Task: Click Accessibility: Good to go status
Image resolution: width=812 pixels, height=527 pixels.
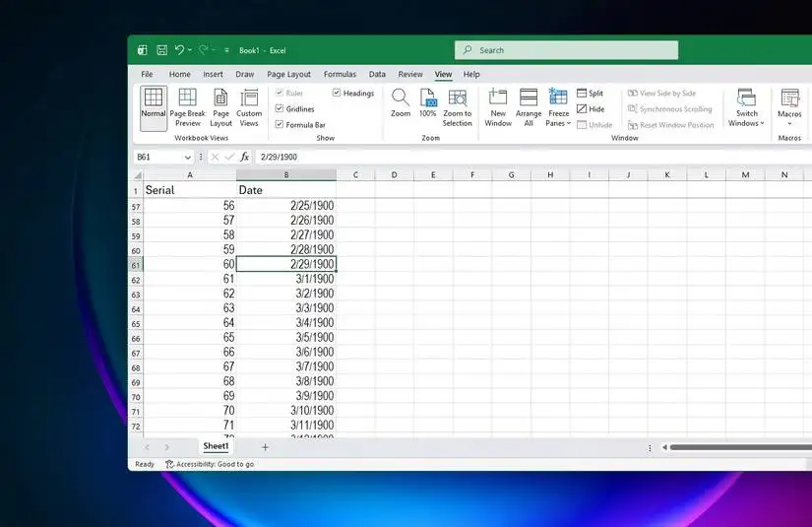Action: tap(210, 464)
